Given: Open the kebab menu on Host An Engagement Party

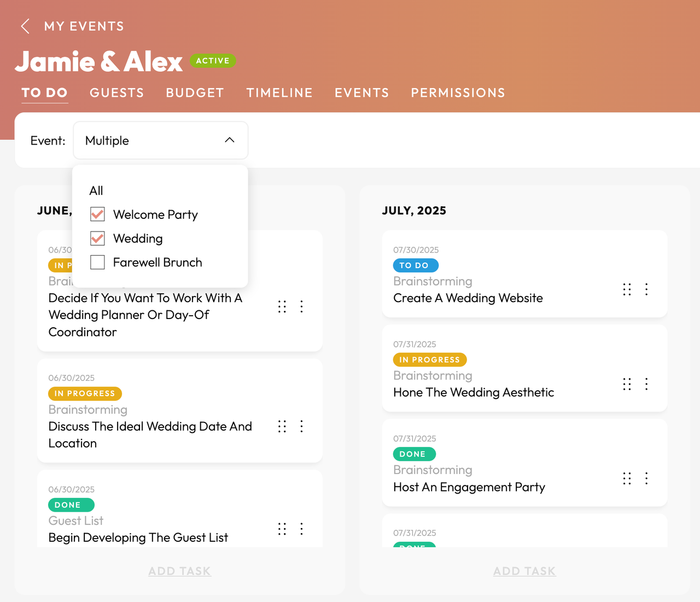Looking at the screenshot, I should [x=646, y=478].
